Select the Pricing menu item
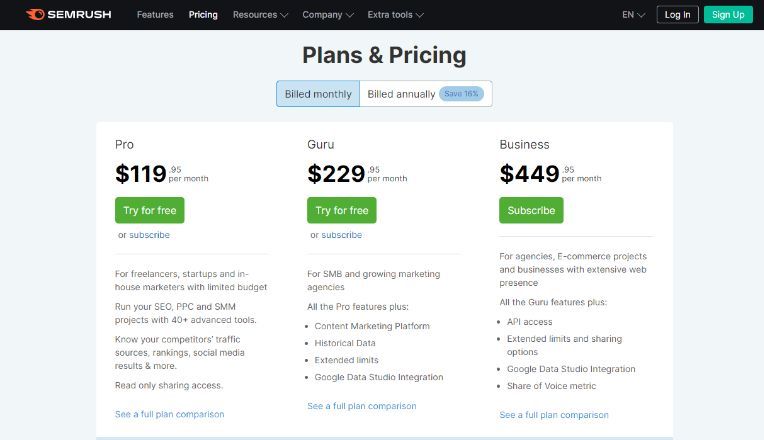 pos(203,15)
